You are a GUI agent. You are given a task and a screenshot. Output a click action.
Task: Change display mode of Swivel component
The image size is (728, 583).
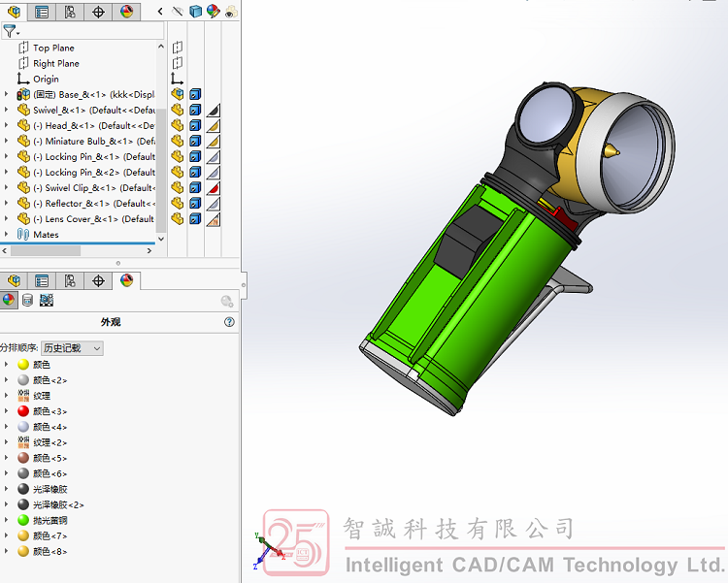(x=195, y=110)
